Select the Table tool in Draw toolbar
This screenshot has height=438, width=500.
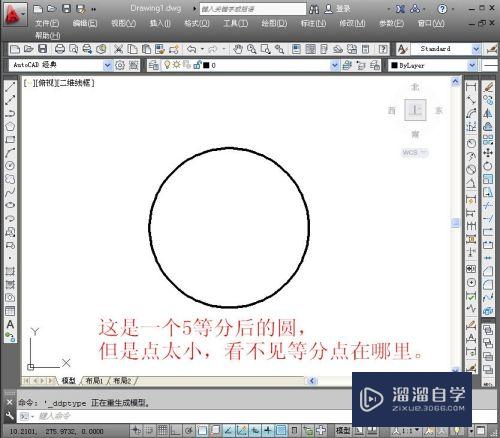pyautogui.click(x=10, y=311)
